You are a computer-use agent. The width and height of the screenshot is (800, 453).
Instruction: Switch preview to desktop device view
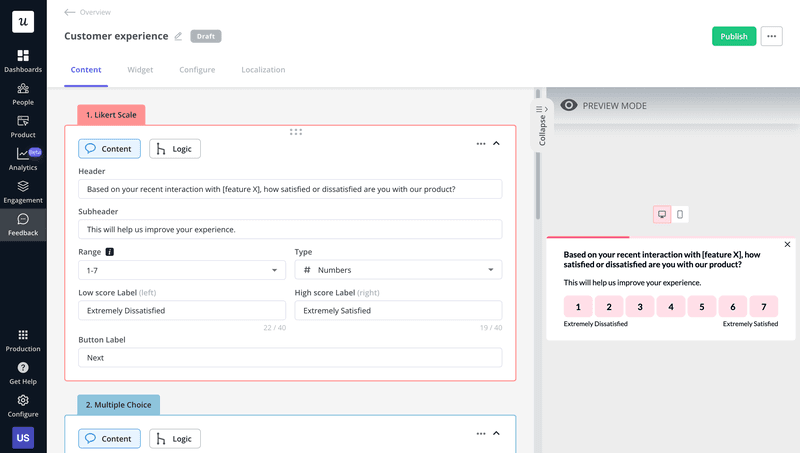point(661,214)
